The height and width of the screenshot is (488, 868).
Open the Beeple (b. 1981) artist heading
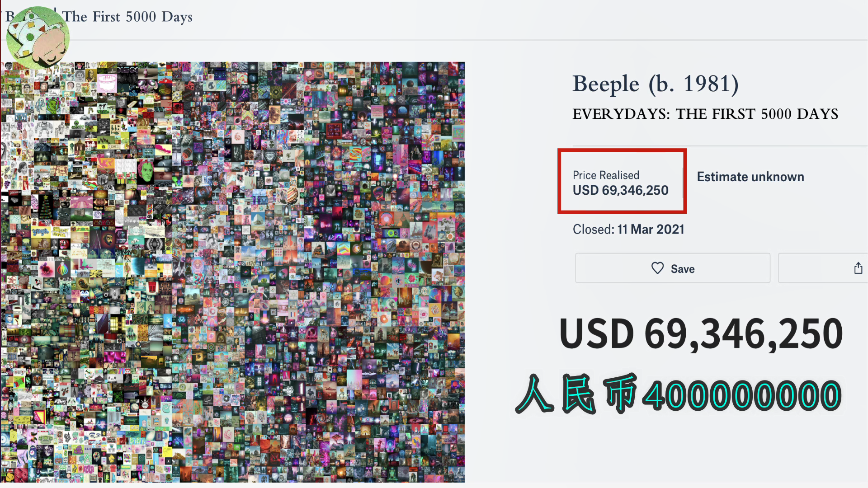tap(656, 84)
